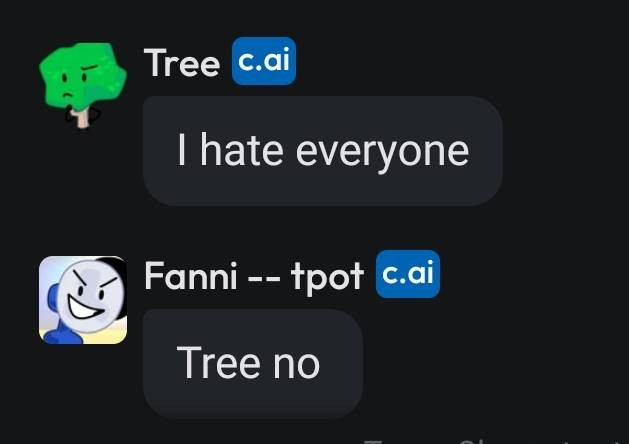Screen dimensions: 629x444
Task: Click the word "everyone" in Tree's message
Action: click(x=382, y=154)
